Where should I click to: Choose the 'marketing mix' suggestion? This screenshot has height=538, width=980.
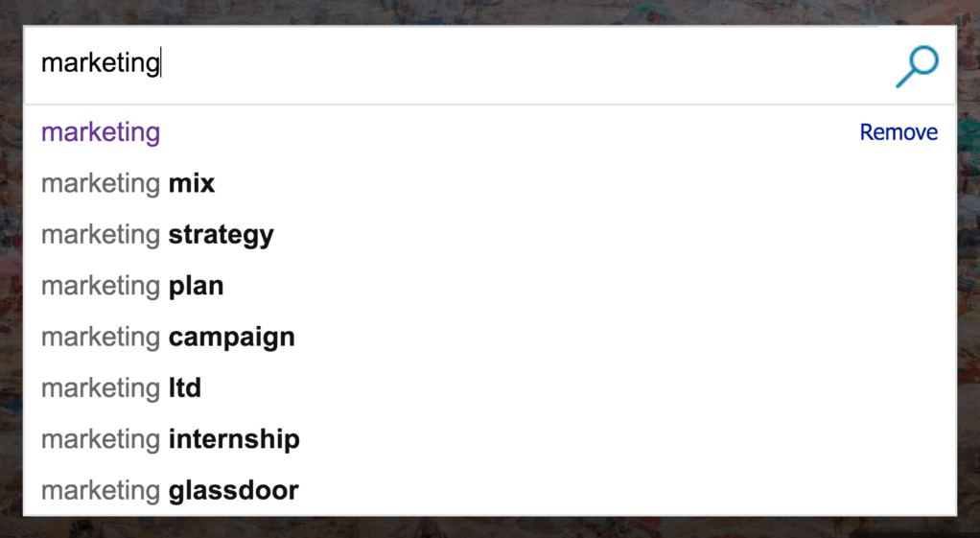(128, 183)
